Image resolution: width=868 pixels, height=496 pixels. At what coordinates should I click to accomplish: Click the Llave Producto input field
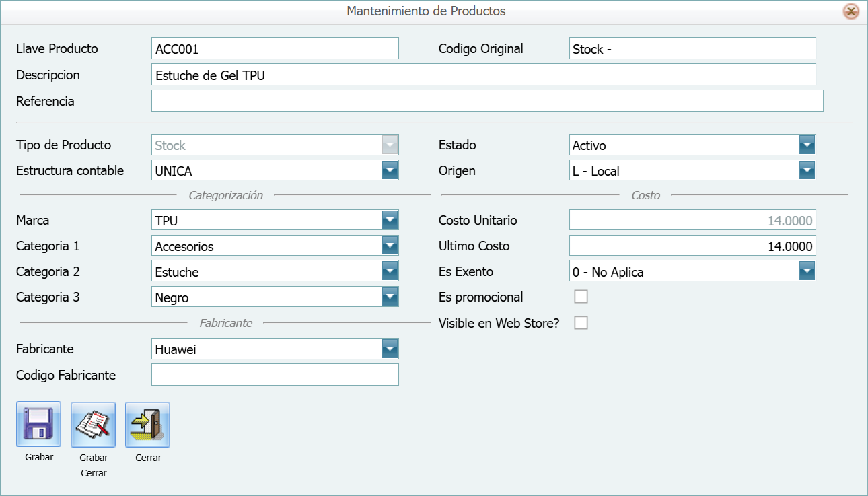275,49
